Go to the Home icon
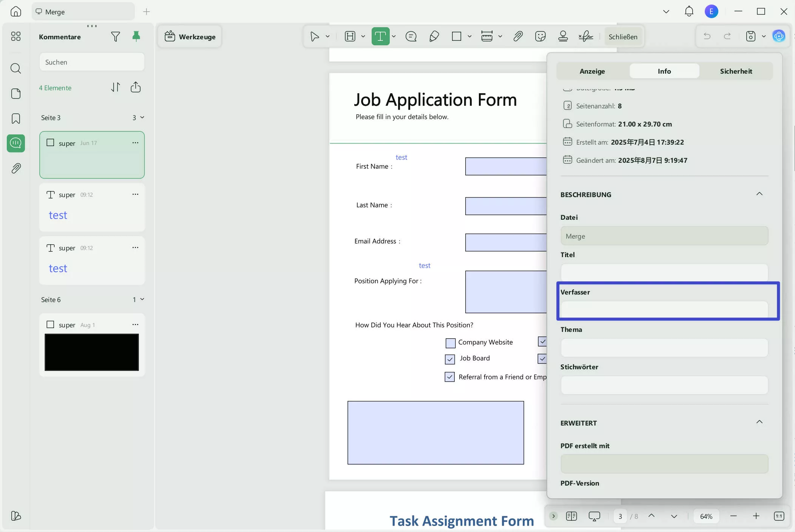This screenshot has width=795, height=532. click(15, 11)
